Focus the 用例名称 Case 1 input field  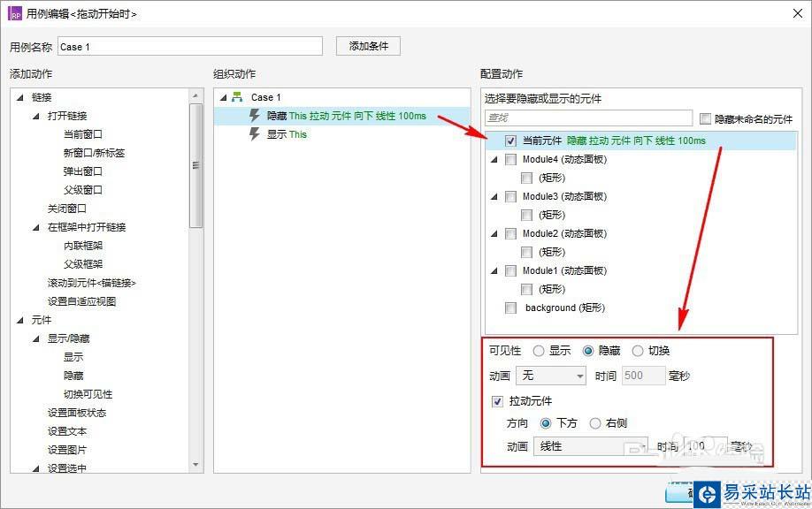click(x=190, y=47)
